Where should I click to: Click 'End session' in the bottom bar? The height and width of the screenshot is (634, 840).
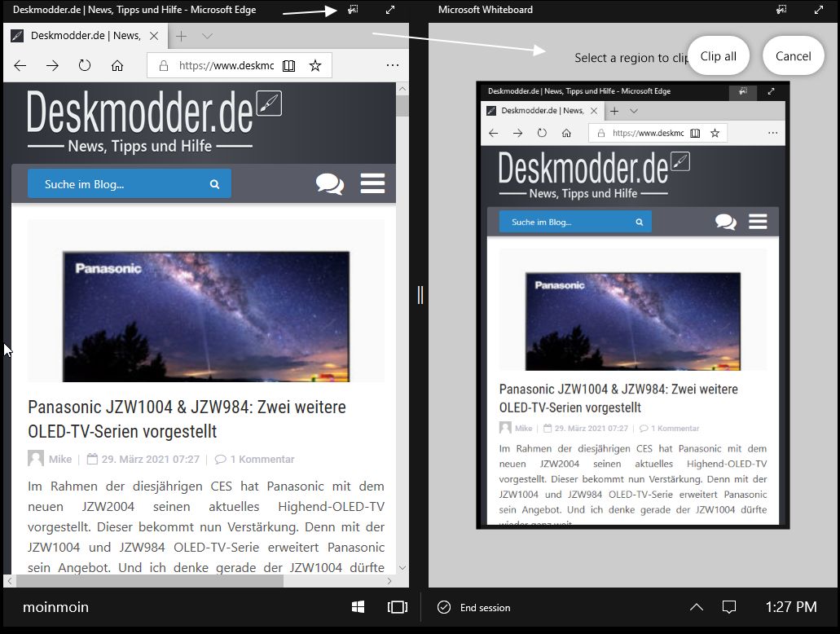click(473, 607)
